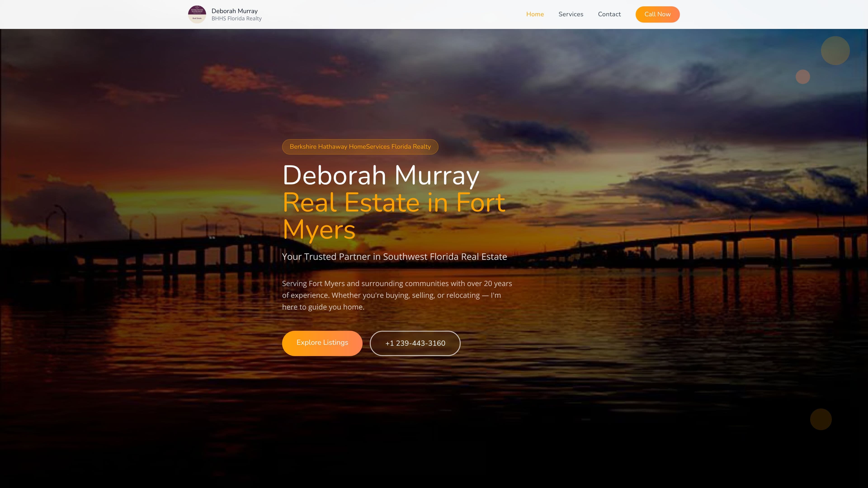Select the BHHS Florida Realty subtitle text
The width and height of the screenshot is (868, 488).
point(236,19)
